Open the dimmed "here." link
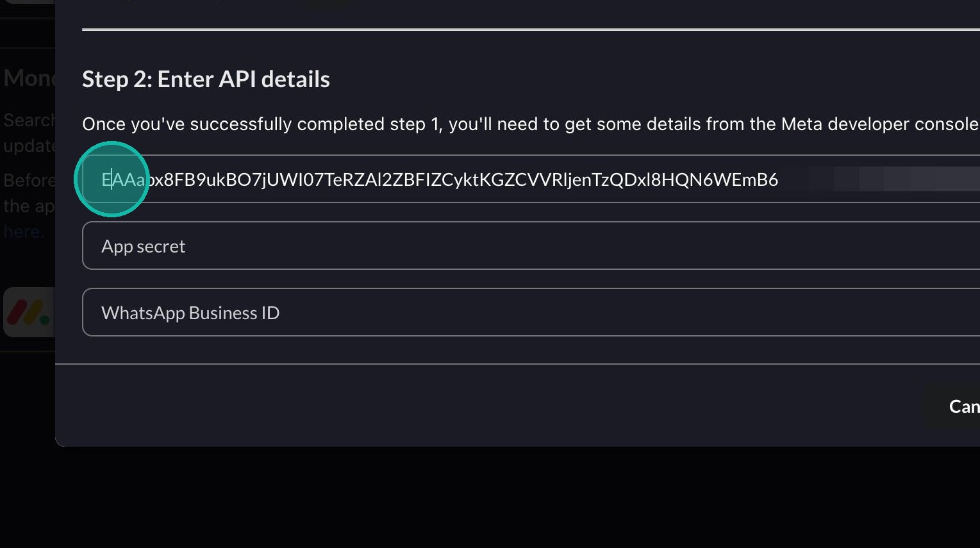 (23, 232)
